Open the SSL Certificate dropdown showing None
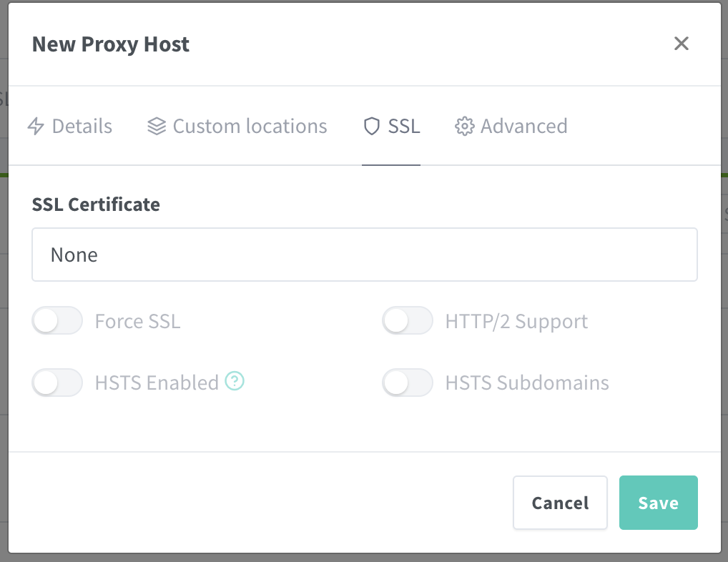Screen dimensions: 728x562 pyautogui.click(x=365, y=255)
